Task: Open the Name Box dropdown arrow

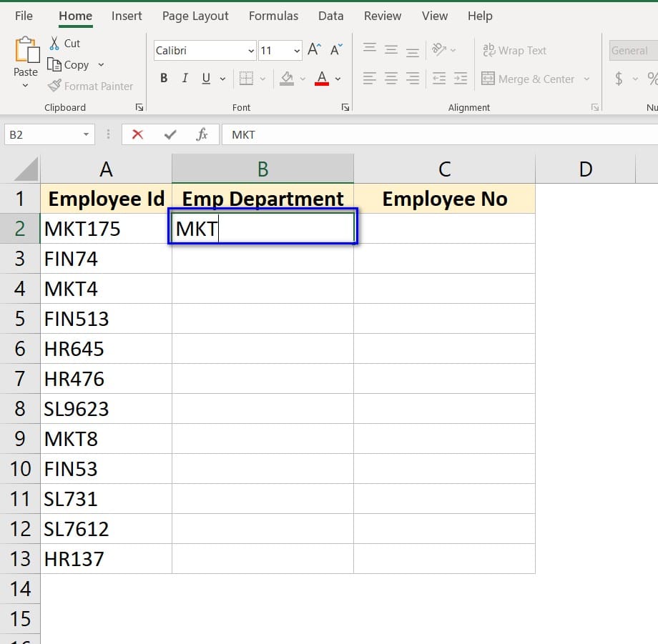Action: (86, 134)
